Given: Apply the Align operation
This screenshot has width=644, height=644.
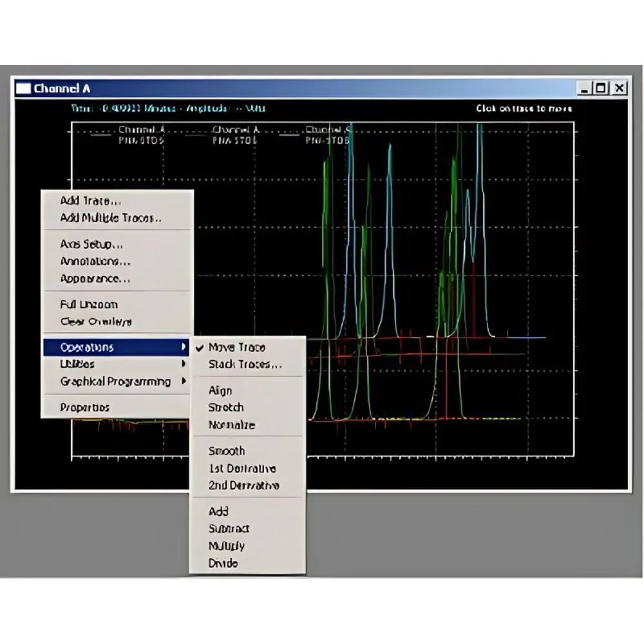Looking at the screenshot, I should tap(219, 390).
